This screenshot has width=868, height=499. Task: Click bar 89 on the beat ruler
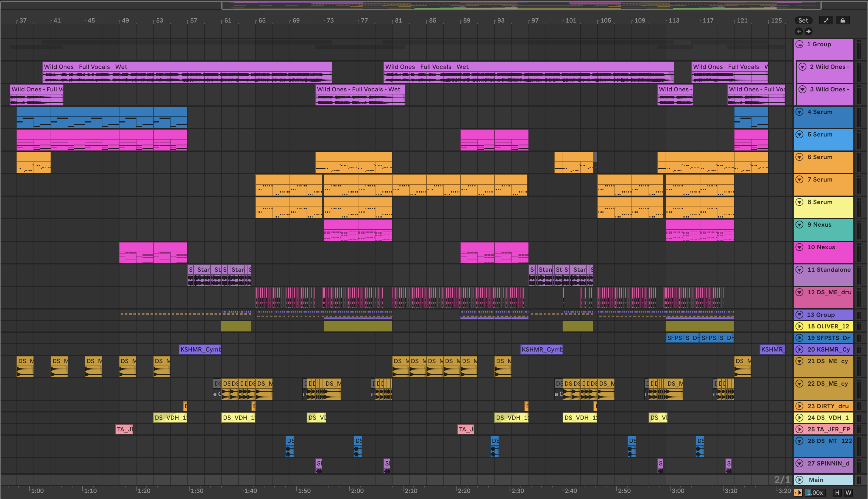[466, 21]
